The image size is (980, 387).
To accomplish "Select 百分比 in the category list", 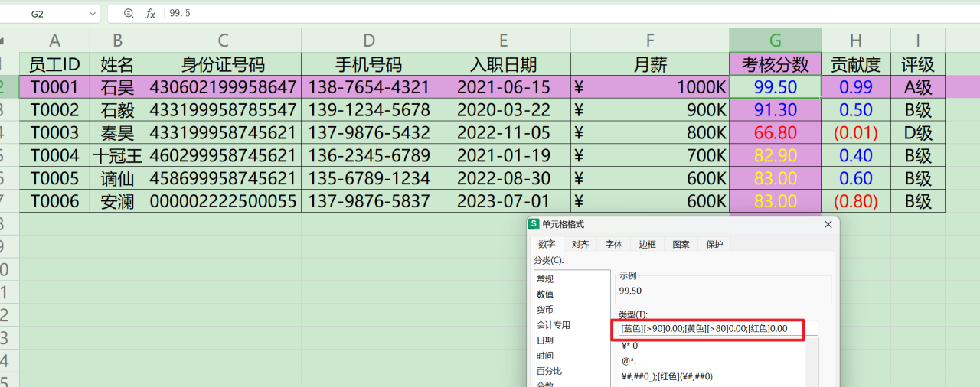I will [x=571, y=371].
